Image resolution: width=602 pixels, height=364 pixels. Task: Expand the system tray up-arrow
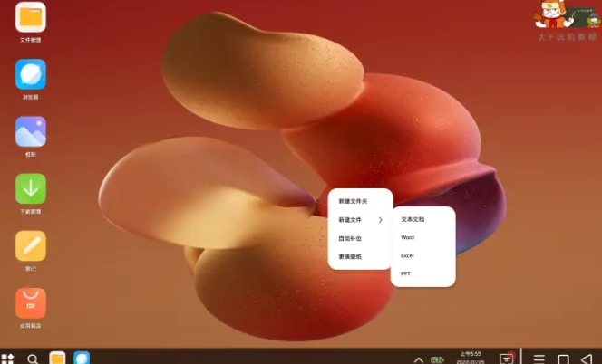[418, 359]
